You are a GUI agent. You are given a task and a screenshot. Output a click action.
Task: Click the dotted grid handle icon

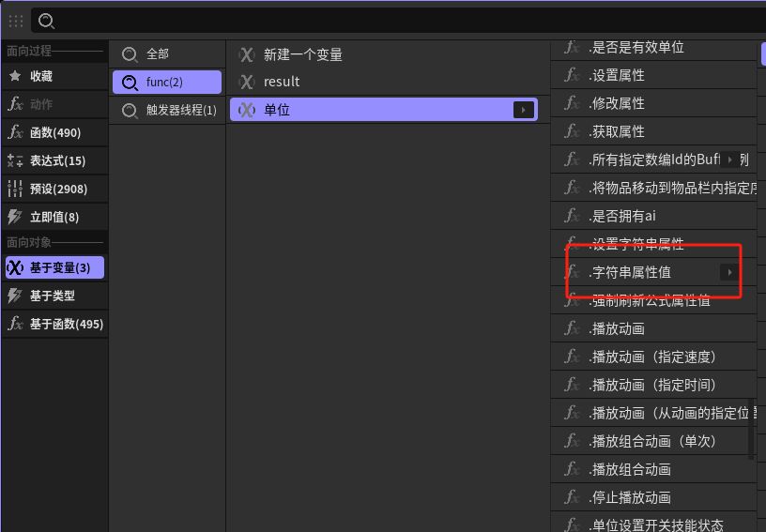click(16, 21)
